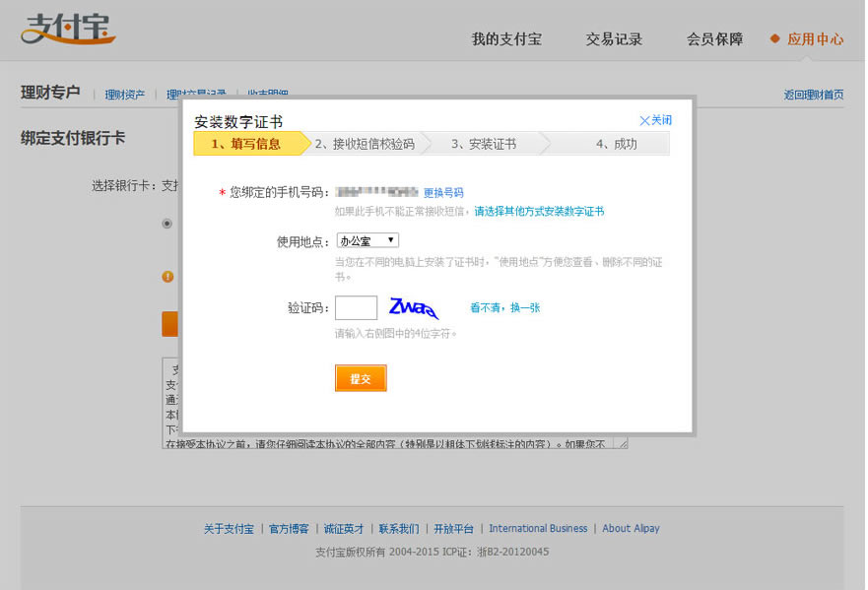
Task: Open 应用中心 in the top navigation
Action: pyautogui.click(x=815, y=39)
